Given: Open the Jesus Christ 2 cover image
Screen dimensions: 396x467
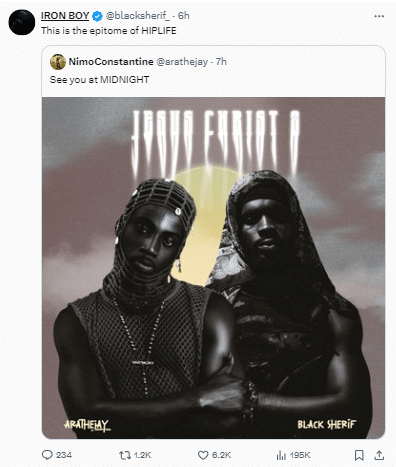Looking at the screenshot, I should tap(213, 268).
